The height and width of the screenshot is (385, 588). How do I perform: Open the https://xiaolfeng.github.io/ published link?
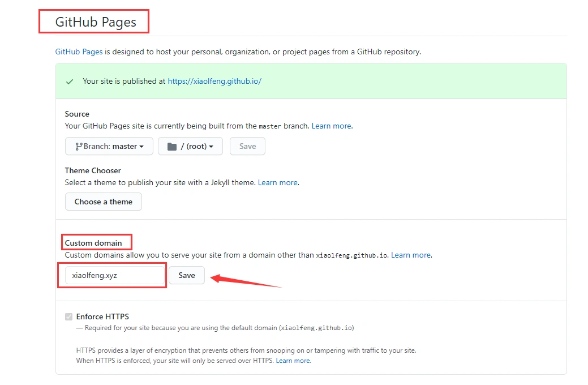[x=214, y=81]
